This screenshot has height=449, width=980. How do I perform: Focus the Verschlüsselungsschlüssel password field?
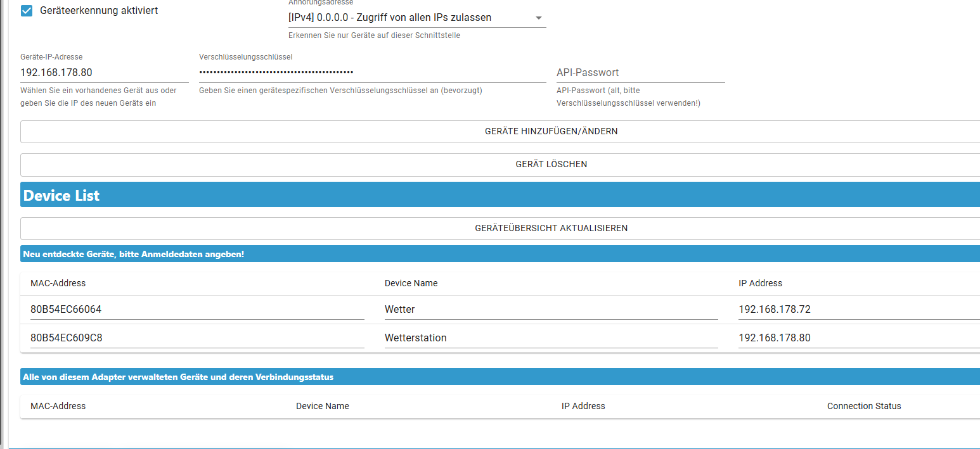pyautogui.click(x=371, y=73)
